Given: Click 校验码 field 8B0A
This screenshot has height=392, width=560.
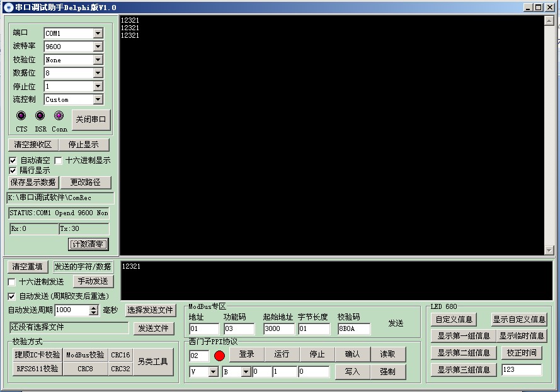Looking at the screenshot, I should [353, 329].
